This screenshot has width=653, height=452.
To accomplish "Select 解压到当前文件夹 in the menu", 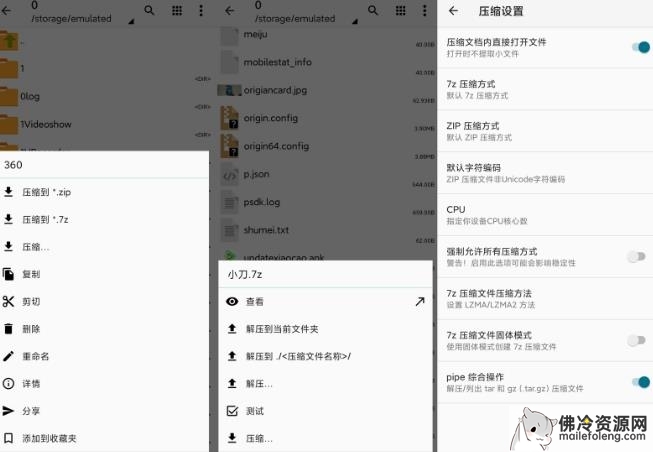I will click(x=282, y=328).
